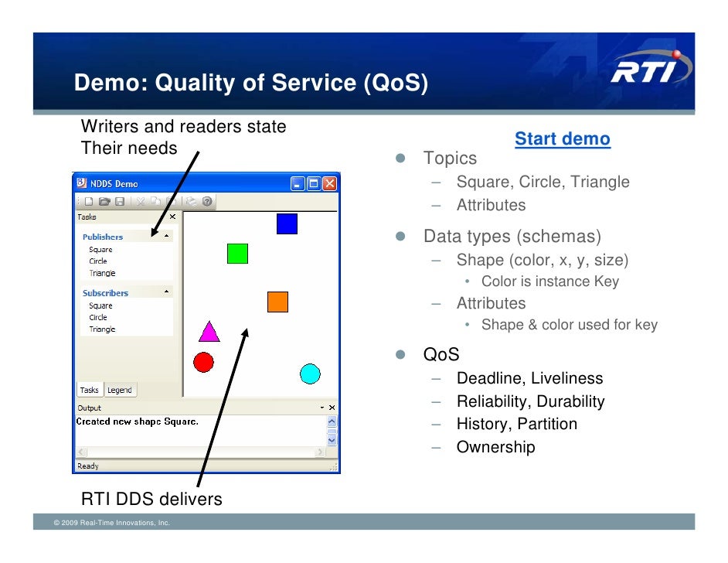Open the Output panel dropdown arrow

[322, 408]
